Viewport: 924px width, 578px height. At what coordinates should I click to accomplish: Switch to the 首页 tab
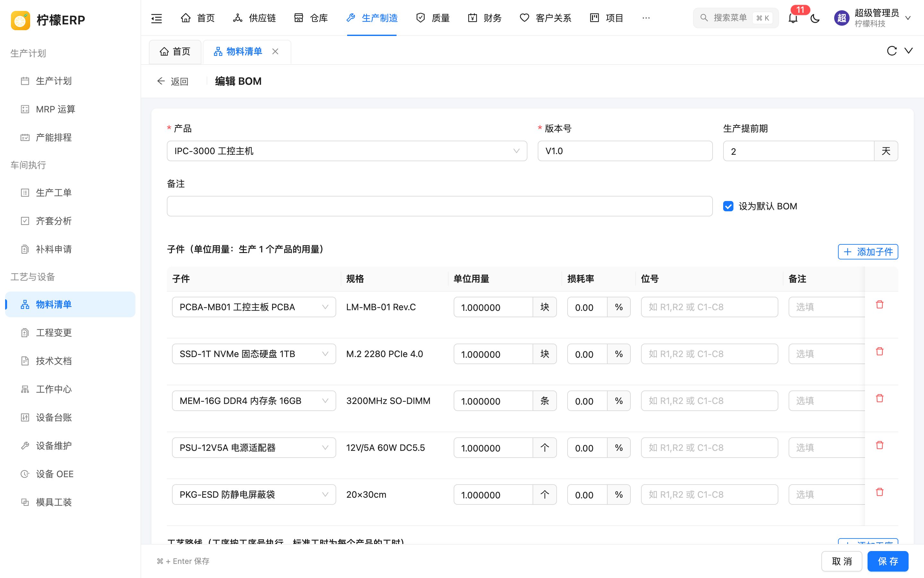click(x=175, y=52)
